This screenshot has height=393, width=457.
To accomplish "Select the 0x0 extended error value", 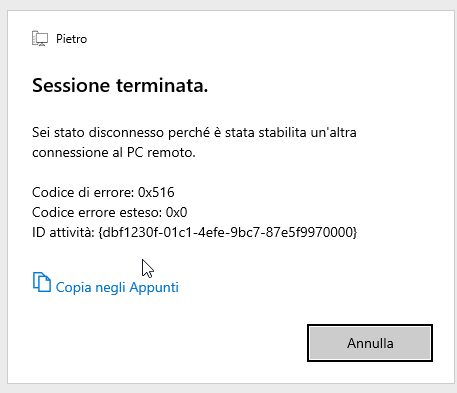I will click(176, 212).
